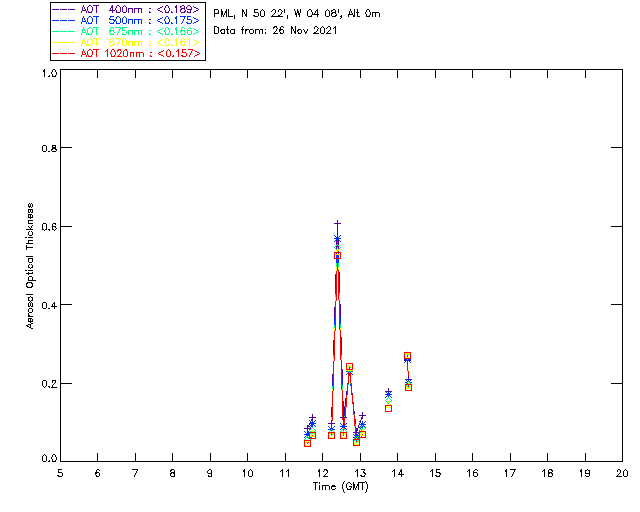The width and height of the screenshot is (640, 512).
Task: Click the 'Data from: 26 Nov 2021' text
Action: [275, 30]
